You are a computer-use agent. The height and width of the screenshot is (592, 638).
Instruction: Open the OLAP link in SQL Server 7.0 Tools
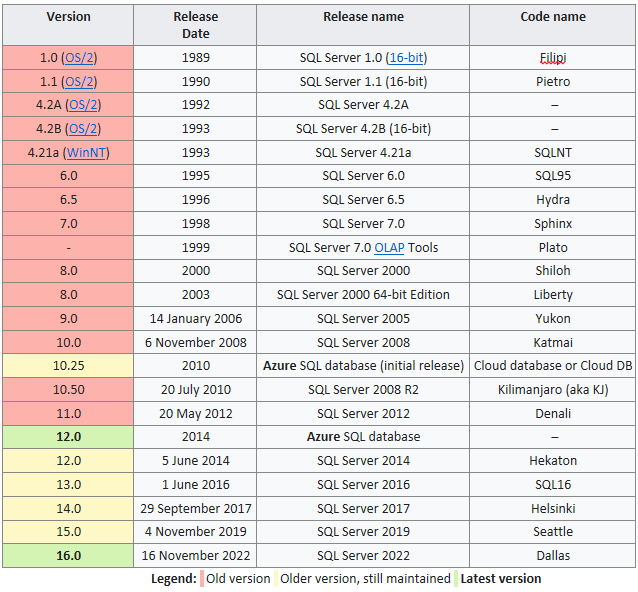point(389,248)
